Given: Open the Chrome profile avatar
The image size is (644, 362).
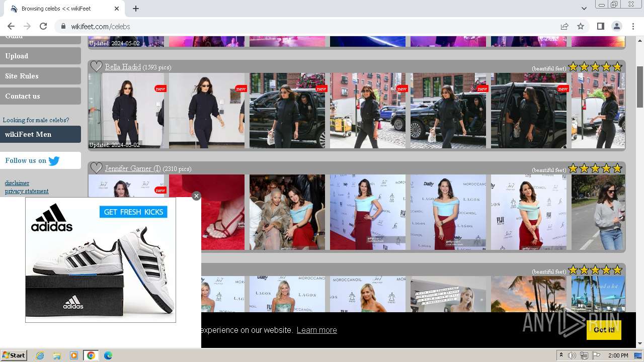Looking at the screenshot, I should (x=617, y=26).
